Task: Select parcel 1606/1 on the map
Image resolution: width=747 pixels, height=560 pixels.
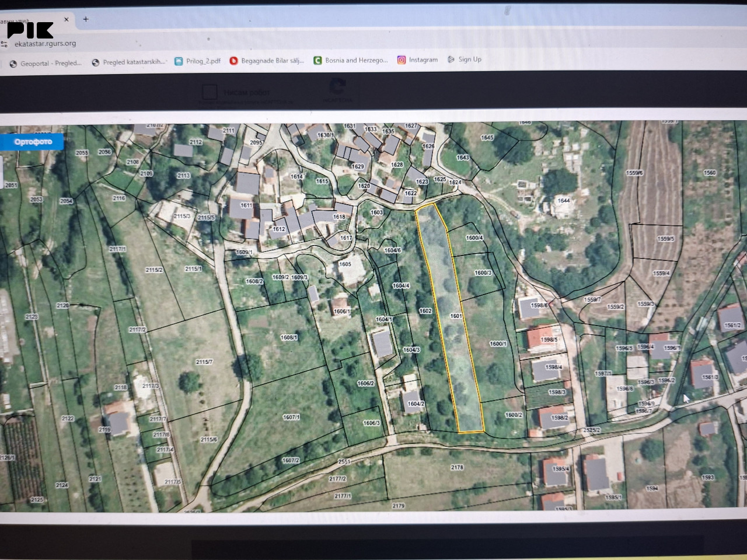Action: coord(342,311)
